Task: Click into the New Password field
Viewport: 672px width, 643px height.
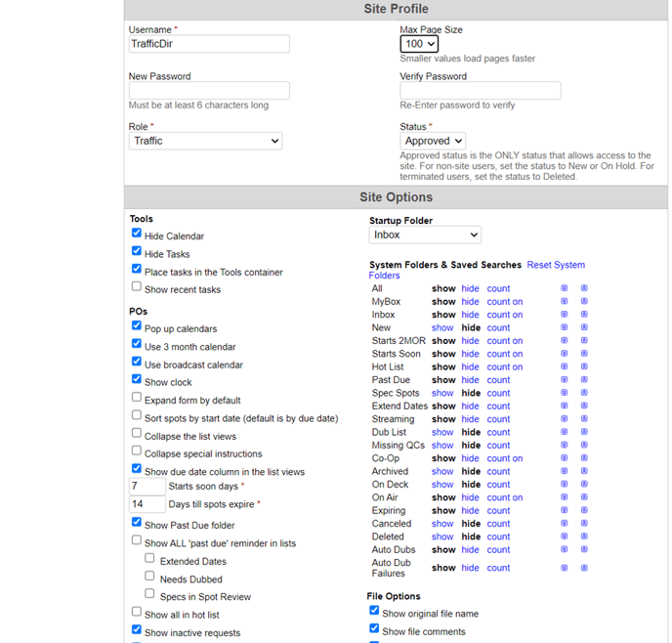Action: point(209,91)
